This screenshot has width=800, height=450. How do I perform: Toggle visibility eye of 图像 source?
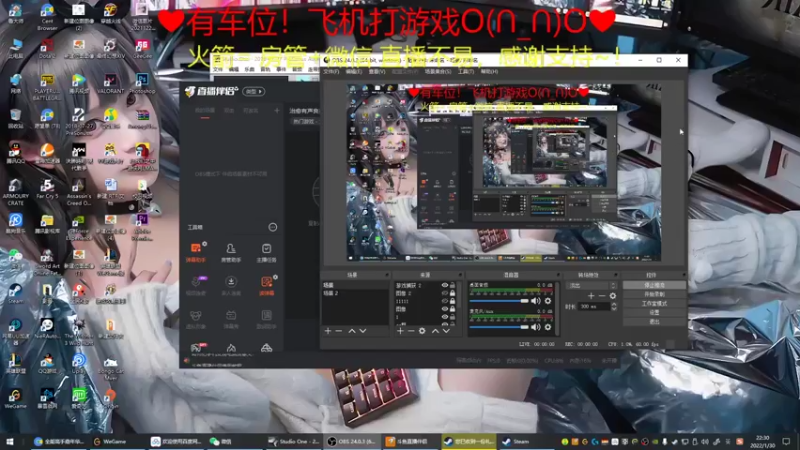pyautogui.click(x=444, y=309)
